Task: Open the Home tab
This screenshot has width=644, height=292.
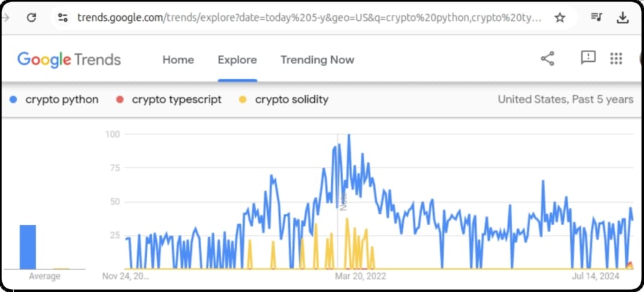Action: (179, 60)
